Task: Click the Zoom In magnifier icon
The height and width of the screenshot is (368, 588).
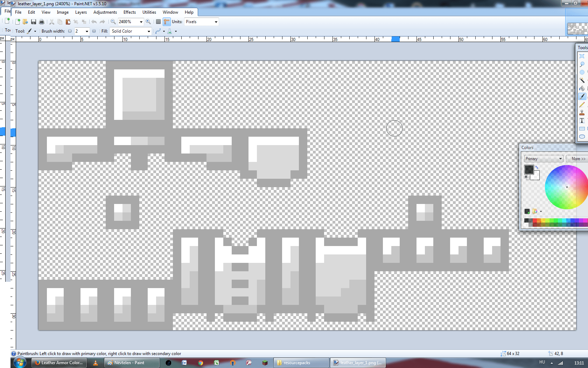Action: click(x=148, y=22)
